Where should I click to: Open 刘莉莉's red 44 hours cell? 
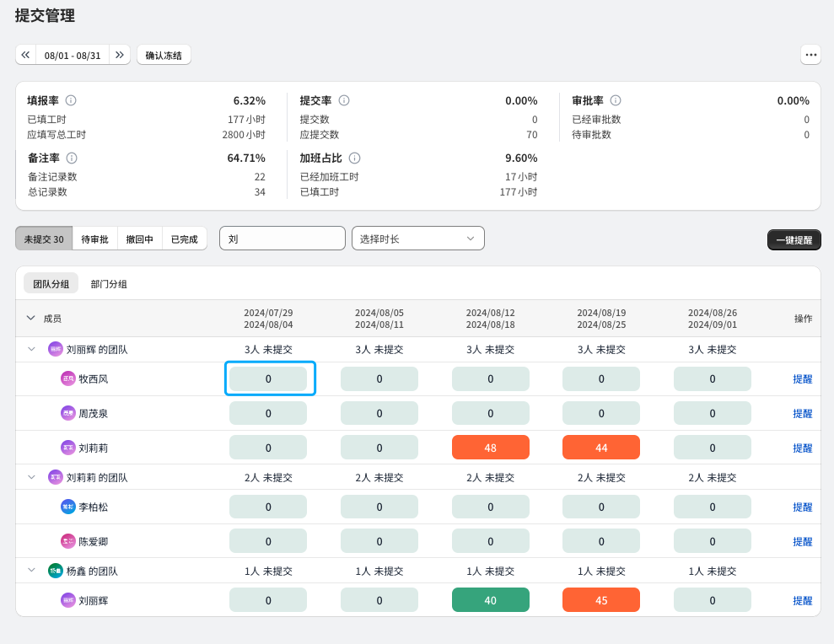(601, 448)
